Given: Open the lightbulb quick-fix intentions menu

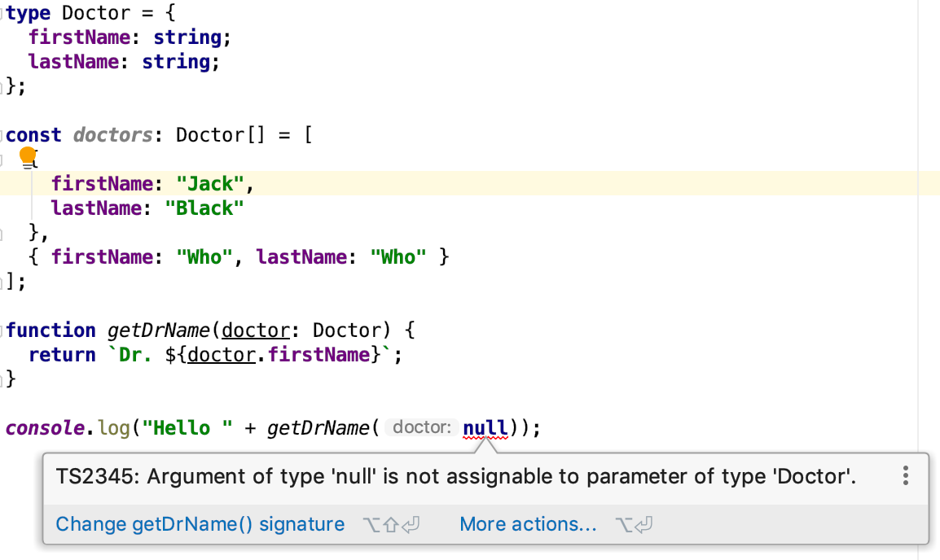Looking at the screenshot, I should pyautogui.click(x=28, y=157).
